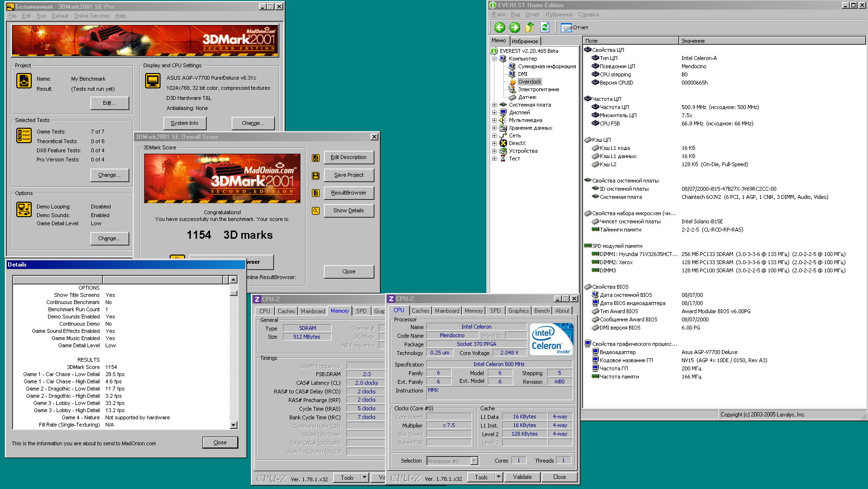Click the Options group icon in 3DMark
The image size is (868, 489).
[24, 209]
